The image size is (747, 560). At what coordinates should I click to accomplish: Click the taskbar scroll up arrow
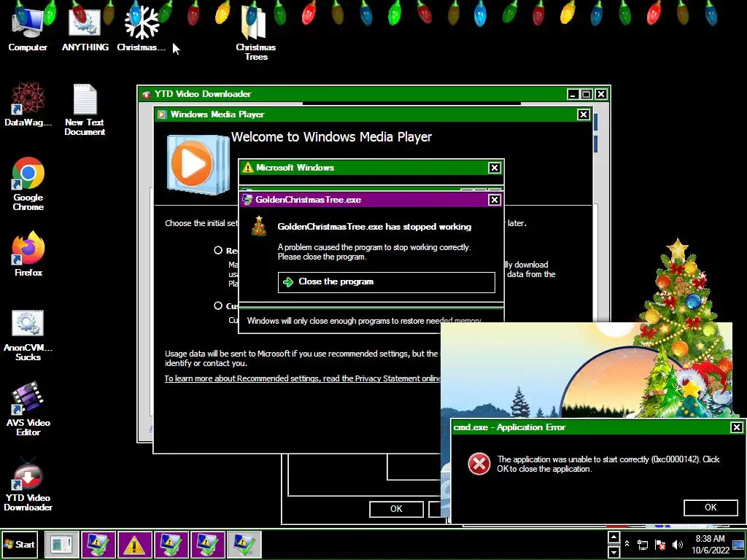coord(614,537)
